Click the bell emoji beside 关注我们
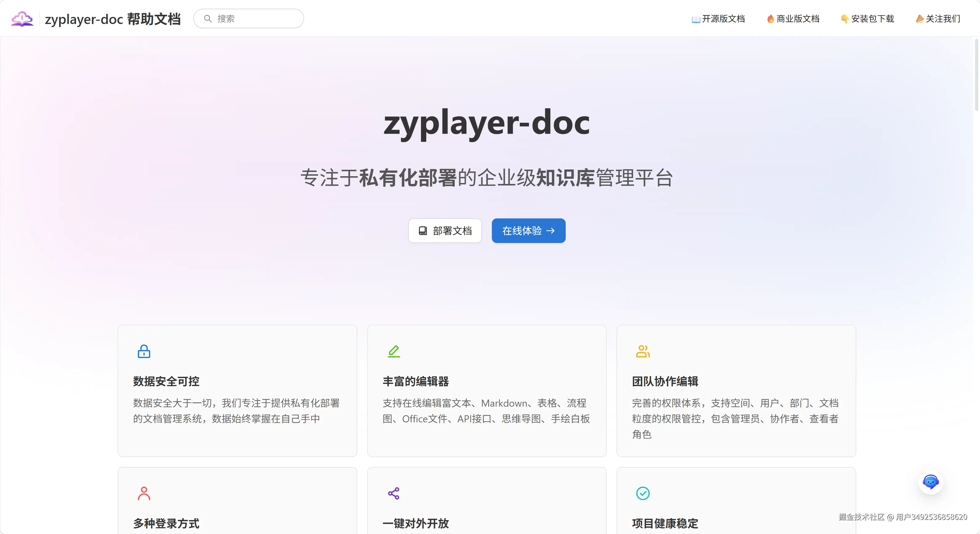980x534 pixels. [x=920, y=19]
